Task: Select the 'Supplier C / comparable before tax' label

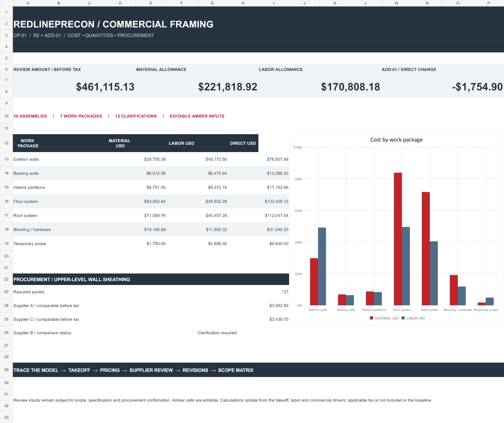Action: pos(46,319)
